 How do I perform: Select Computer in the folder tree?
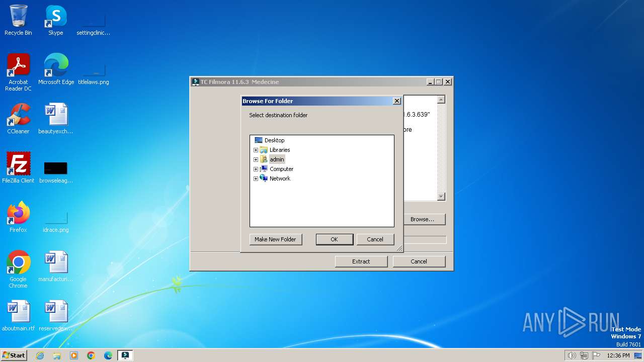point(281,169)
